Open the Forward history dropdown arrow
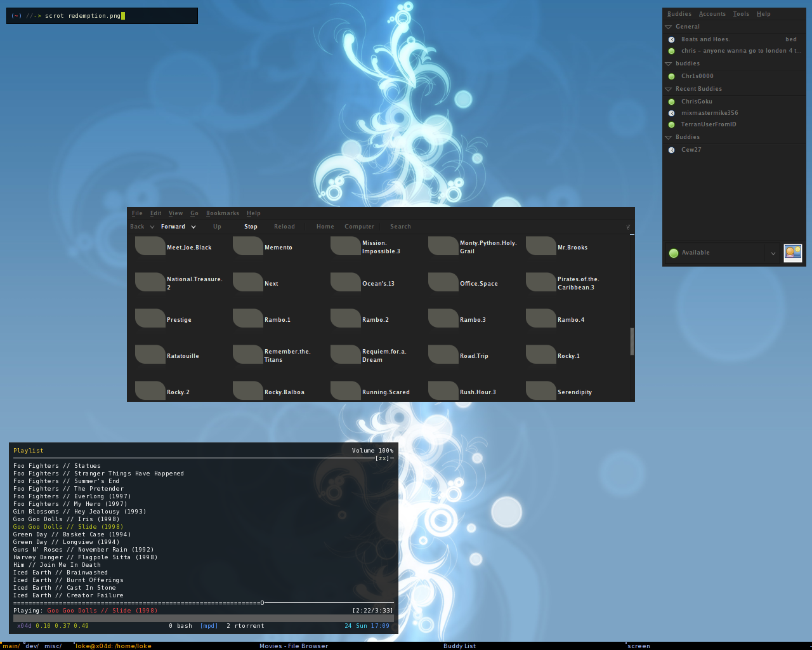Screen dimensions: 812x650 pos(193,227)
